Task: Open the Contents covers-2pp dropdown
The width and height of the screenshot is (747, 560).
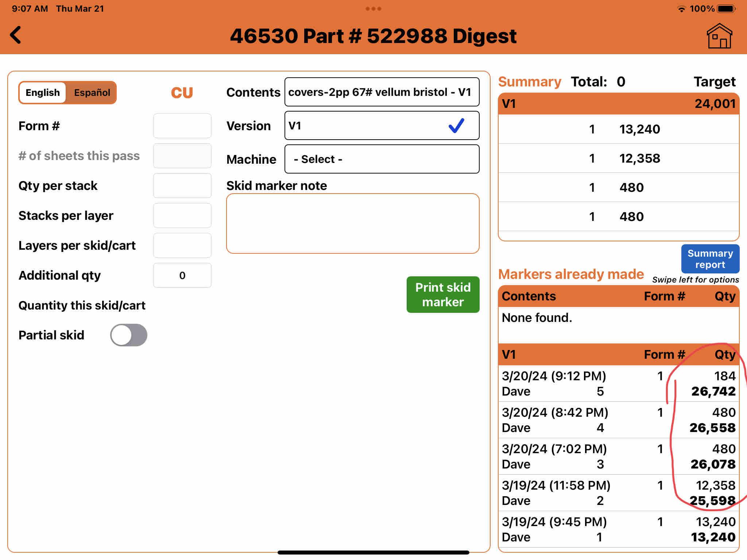Action: (382, 92)
